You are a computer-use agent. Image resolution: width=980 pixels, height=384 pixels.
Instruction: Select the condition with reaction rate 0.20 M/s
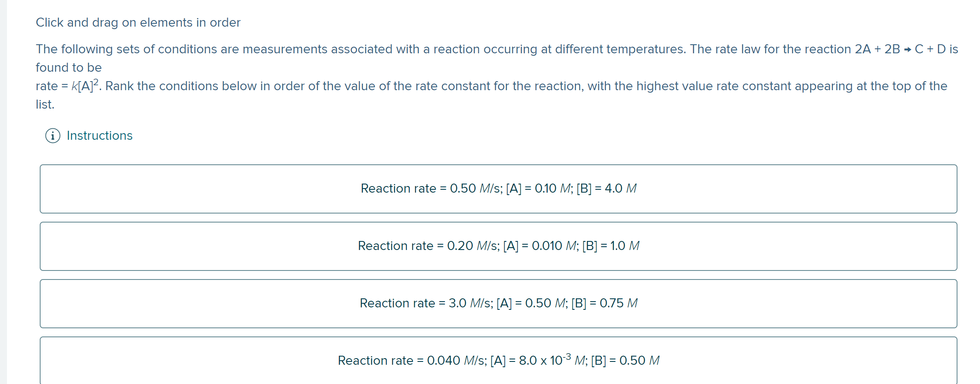498,246
